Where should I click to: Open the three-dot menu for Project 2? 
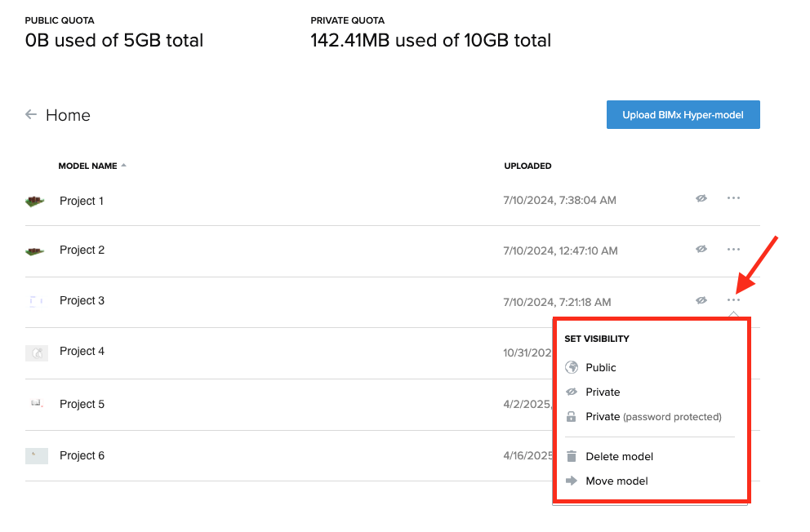733,249
